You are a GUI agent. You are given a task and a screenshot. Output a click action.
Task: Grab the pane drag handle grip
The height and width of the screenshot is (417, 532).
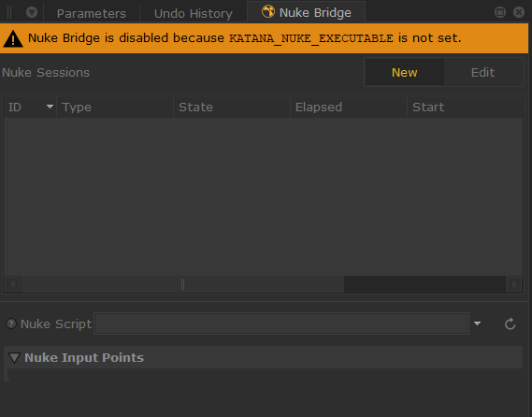click(x=9, y=12)
